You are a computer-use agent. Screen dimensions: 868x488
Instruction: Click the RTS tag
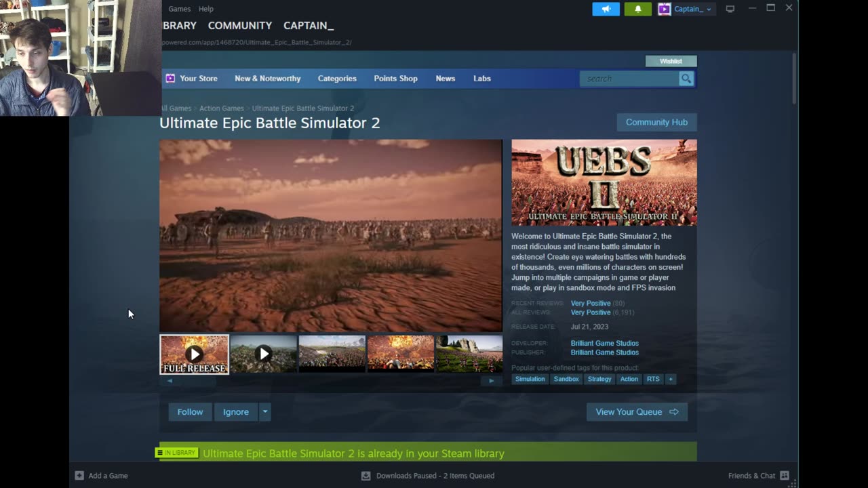coord(653,379)
